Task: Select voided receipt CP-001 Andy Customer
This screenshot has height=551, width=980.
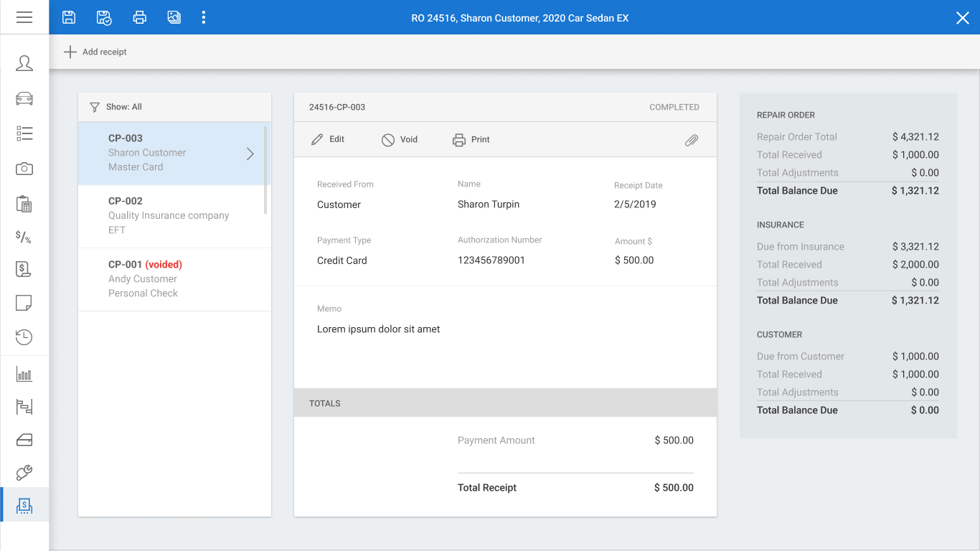Action: coord(174,279)
